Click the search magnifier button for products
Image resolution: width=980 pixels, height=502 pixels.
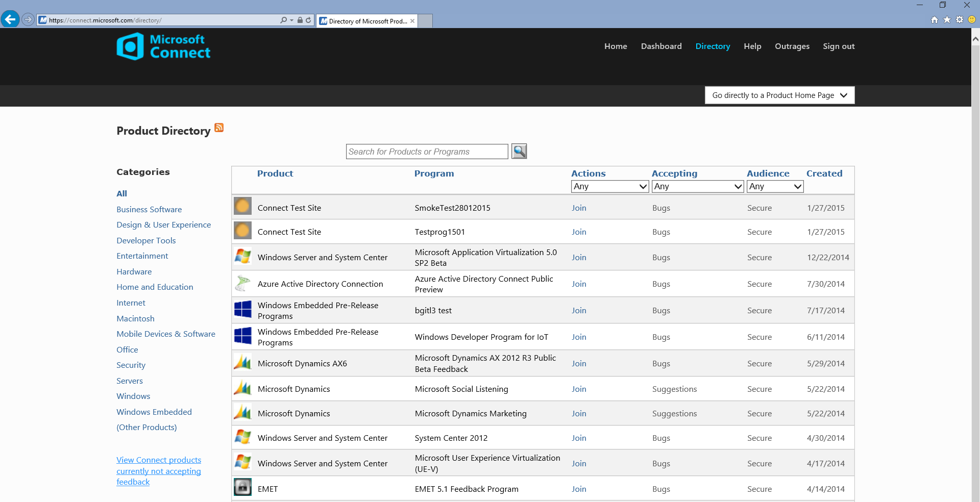coord(519,151)
